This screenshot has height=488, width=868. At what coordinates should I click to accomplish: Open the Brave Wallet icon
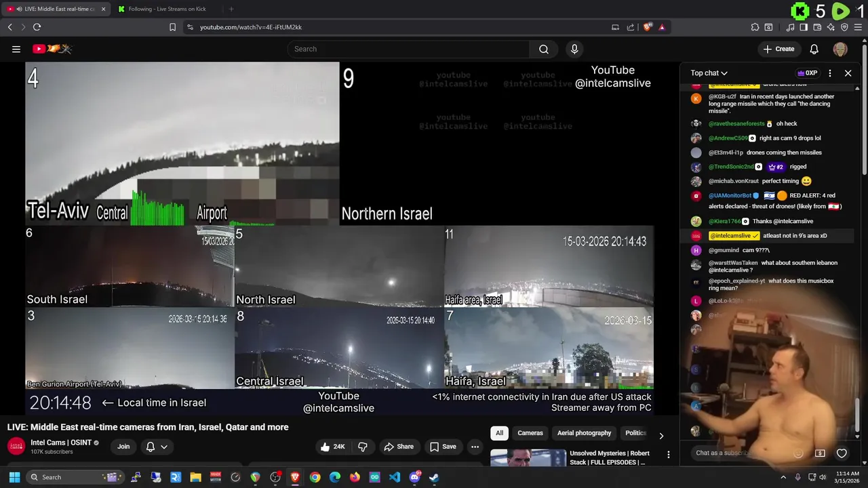(817, 27)
